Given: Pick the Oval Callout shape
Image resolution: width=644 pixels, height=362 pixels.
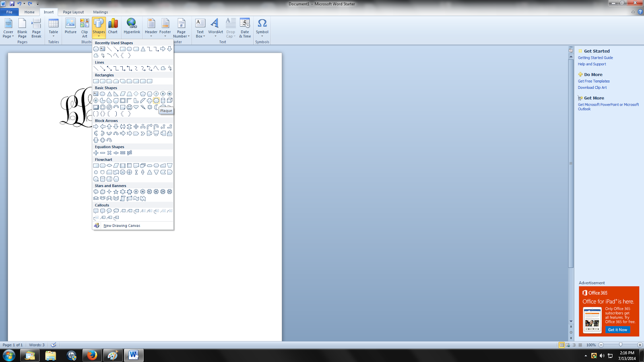Looking at the screenshot, I should [109, 211].
